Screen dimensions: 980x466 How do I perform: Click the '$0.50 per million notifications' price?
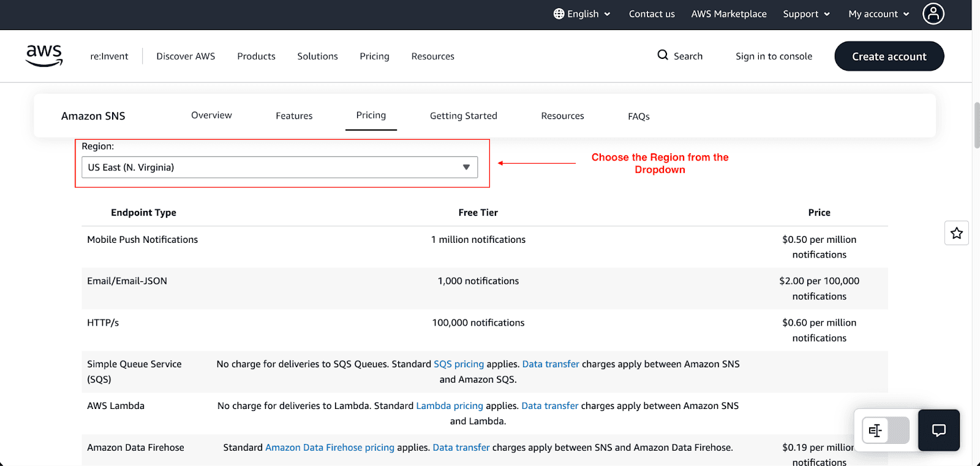point(819,247)
